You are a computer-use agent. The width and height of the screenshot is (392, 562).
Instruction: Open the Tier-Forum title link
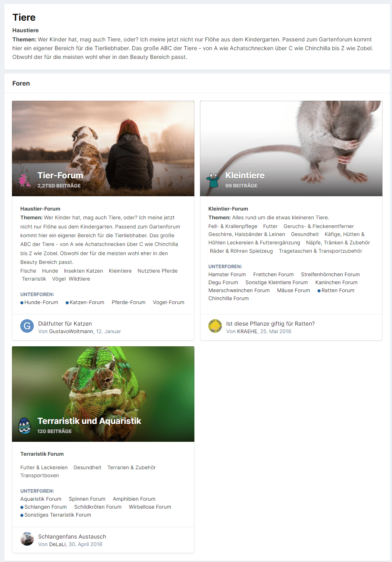pos(60,175)
